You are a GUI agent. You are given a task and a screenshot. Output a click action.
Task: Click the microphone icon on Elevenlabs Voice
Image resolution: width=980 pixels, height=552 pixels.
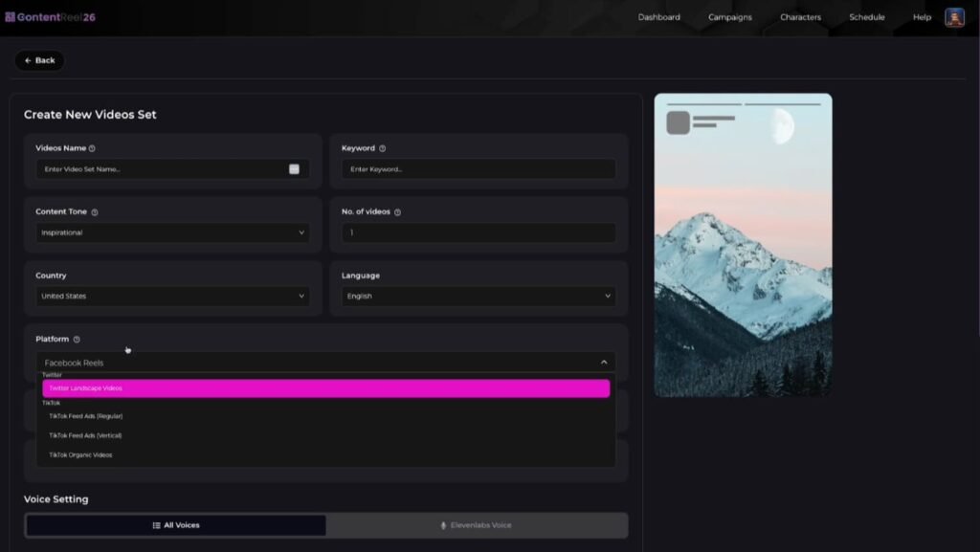442,524
